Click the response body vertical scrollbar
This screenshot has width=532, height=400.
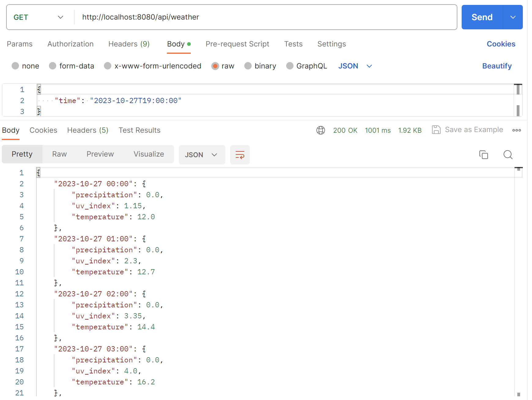pyautogui.click(x=519, y=281)
